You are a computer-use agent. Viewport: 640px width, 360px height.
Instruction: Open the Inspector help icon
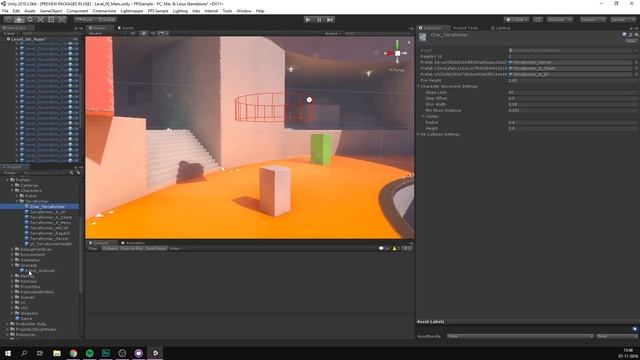[624, 35]
